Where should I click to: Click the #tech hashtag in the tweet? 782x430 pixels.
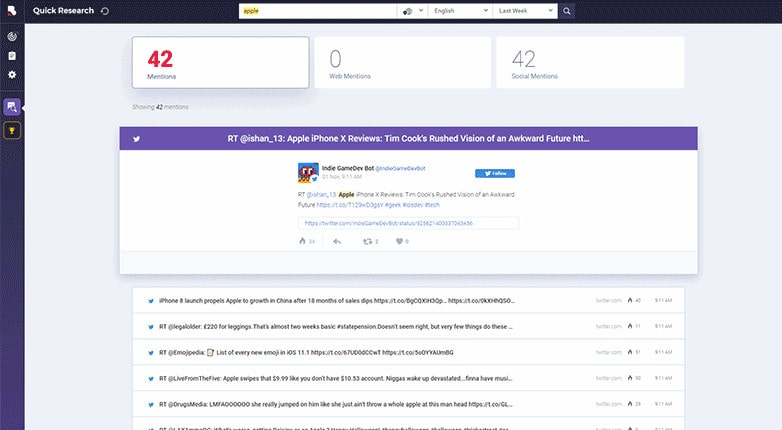click(x=432, y=205)
